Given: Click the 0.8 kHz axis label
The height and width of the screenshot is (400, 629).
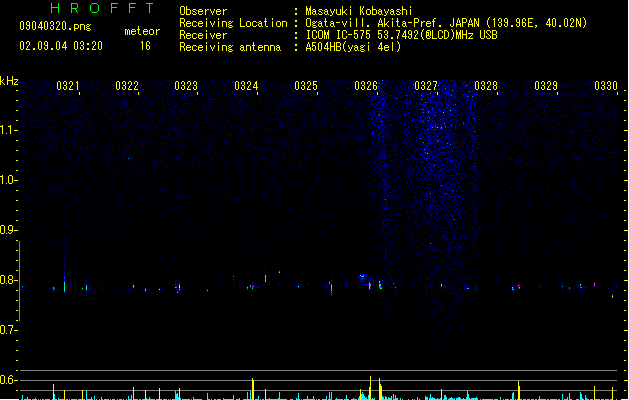Looking at the screenshot, I should click(x=8, y=280).
